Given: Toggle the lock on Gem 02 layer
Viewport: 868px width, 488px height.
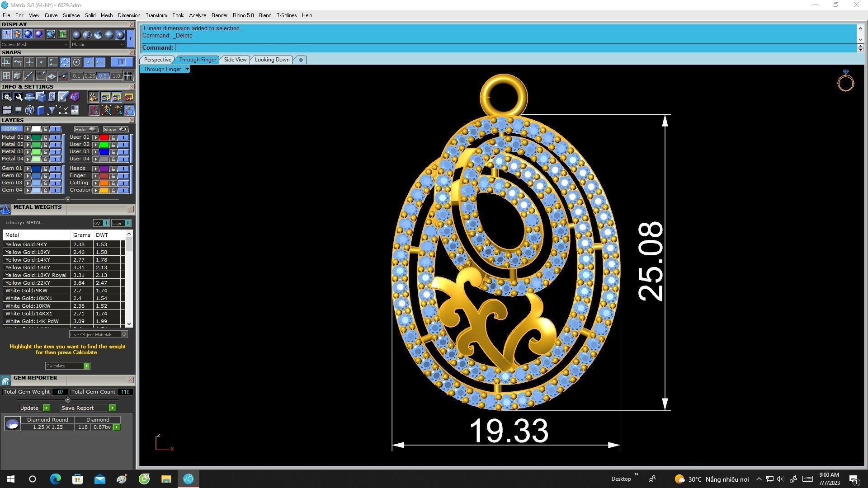Looking at the screenshot, I should 45,176.
